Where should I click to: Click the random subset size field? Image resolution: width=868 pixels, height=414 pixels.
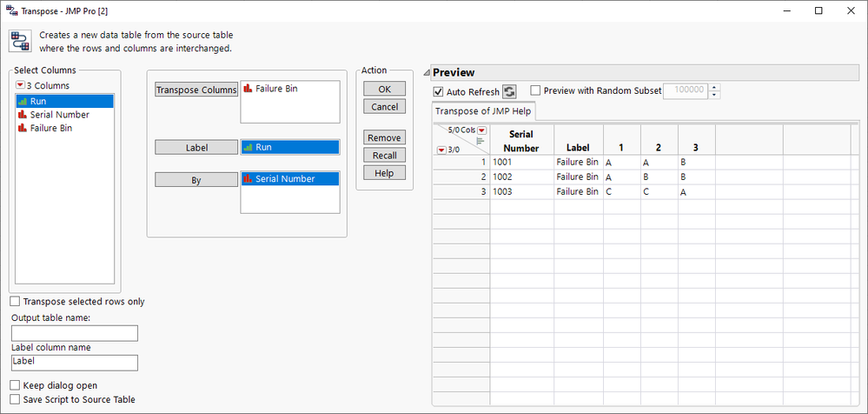686,90
